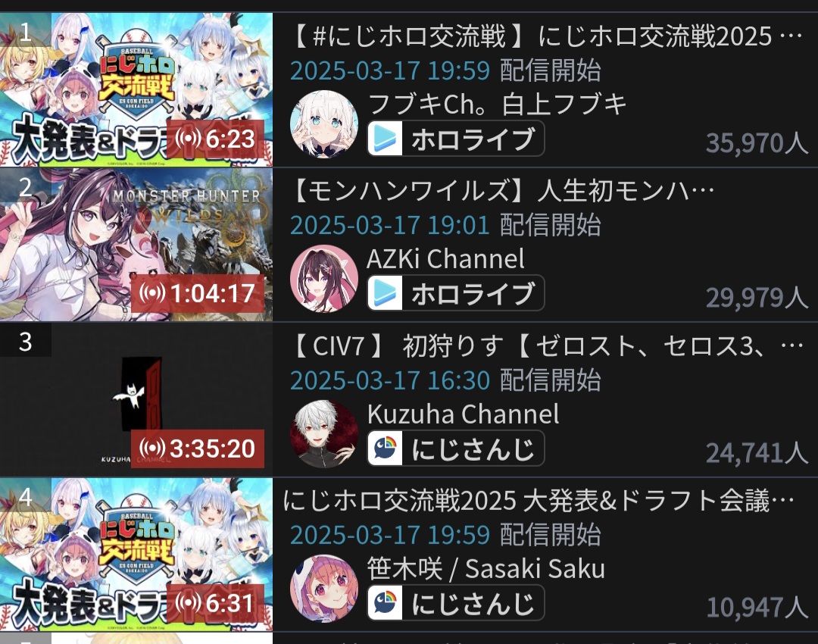Image resolution: width=818 pixels, height=644 pixels.
Task: Open rank 4 にじホロ交流戦 thumbnail
Action: pos(136,555)
